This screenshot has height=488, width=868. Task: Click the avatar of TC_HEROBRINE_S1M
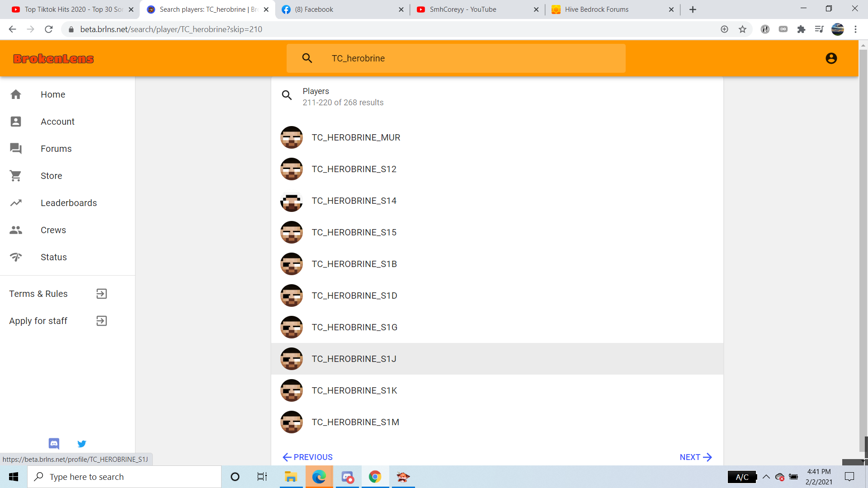[x=292, y=422]
